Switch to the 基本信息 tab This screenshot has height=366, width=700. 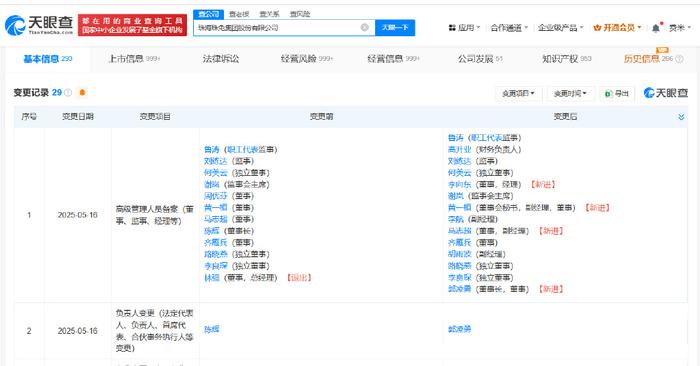(x=48, y=59)
